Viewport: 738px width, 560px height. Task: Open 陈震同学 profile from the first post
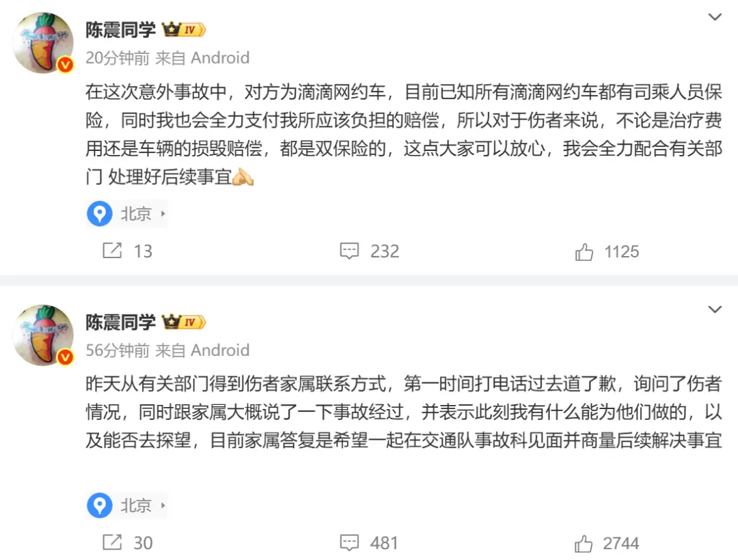[120, 30]
